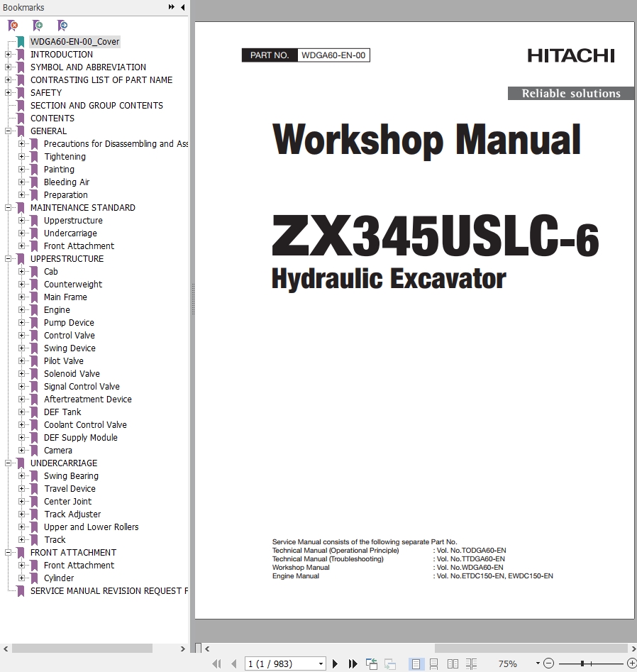Expand the INTRODUCTION bookmark
This screenshot has height=672, width=637.
pos(8,55)
